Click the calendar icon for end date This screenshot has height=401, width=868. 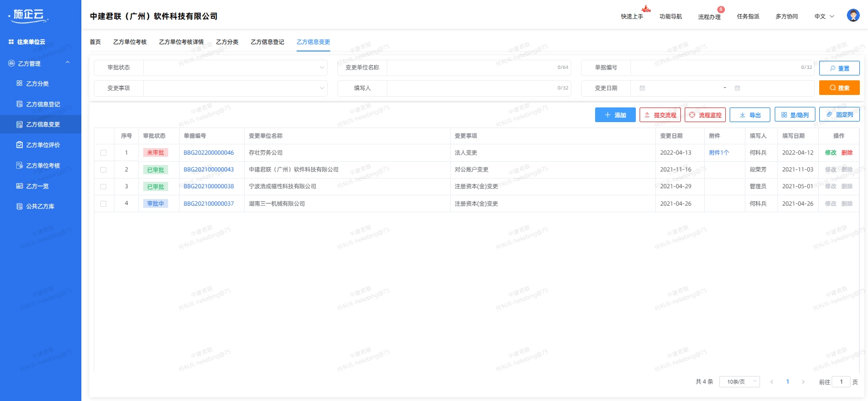(x=737, y=88)
